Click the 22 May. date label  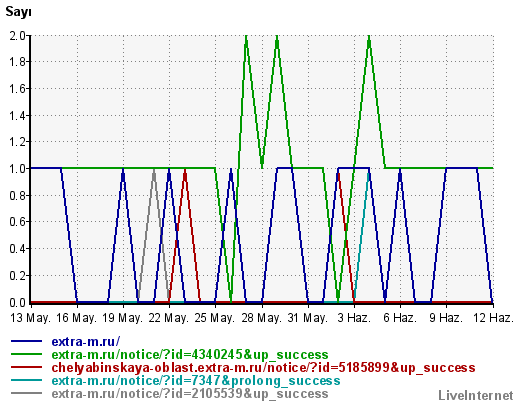point(169,318)
